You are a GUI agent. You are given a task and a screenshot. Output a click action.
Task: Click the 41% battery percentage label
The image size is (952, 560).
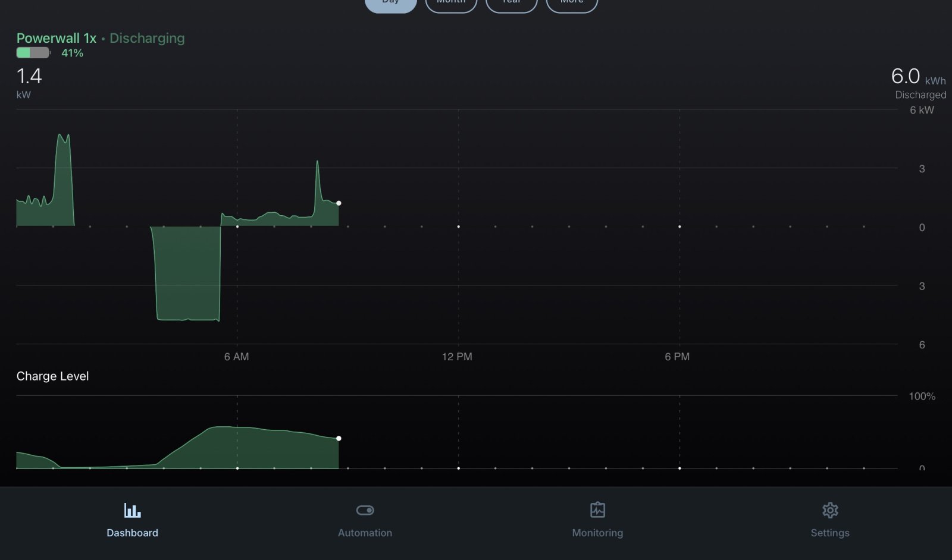point(72,53)
